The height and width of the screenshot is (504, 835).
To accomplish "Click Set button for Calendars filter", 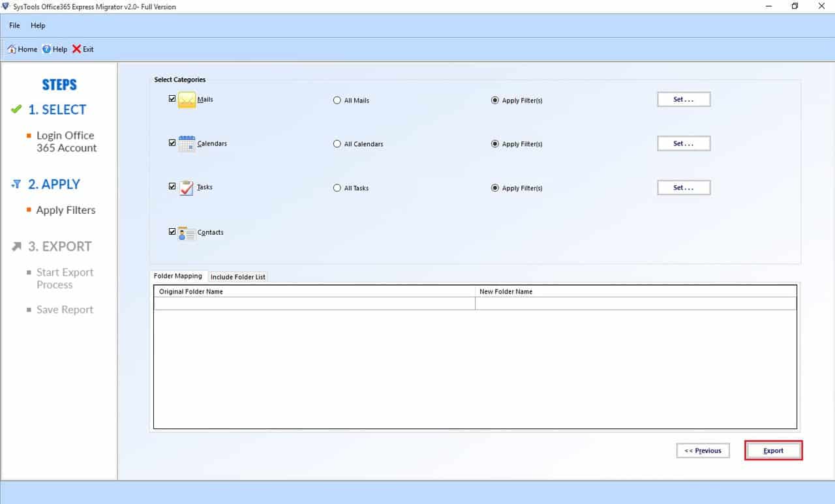I will pos(683,143).
